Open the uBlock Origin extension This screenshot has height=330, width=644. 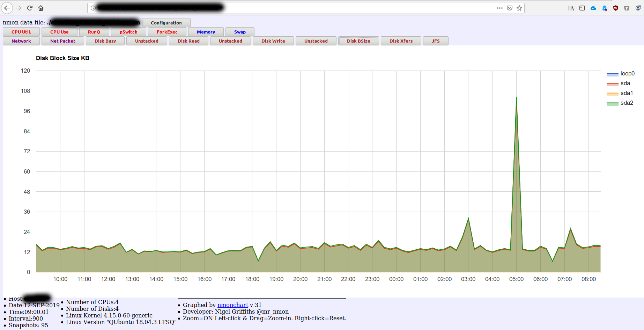616,8
